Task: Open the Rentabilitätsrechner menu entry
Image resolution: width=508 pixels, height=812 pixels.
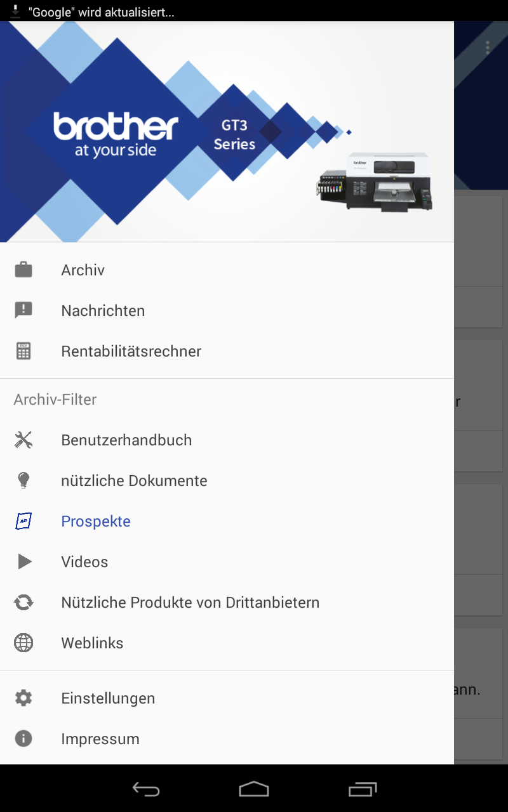Action: click(227, 351)
